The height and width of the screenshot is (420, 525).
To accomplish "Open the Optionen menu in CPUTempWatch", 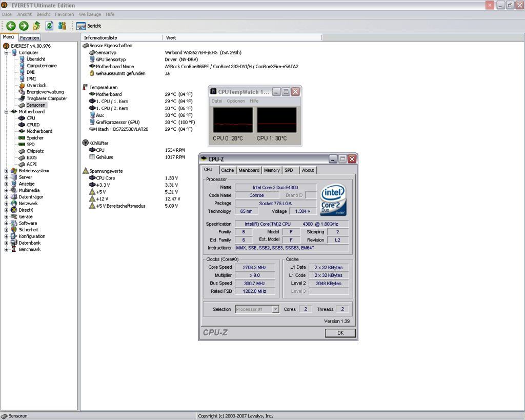I will click(236, 101).
